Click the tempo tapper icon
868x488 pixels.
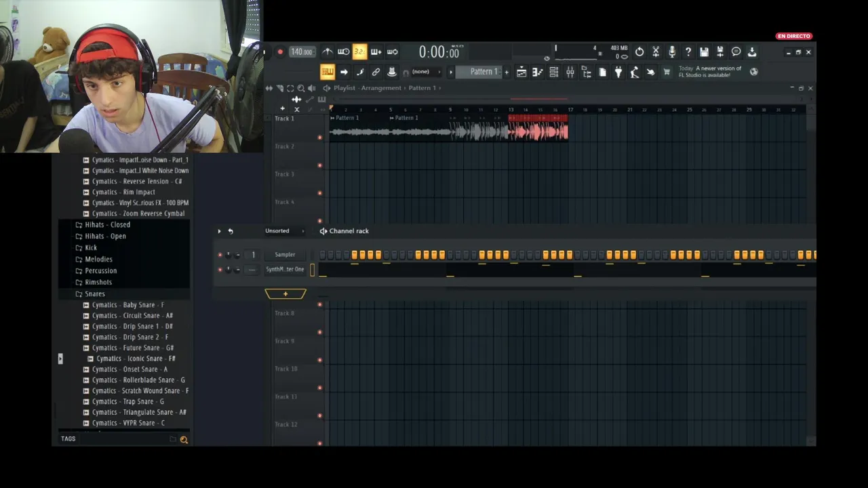pyautogui.click(x=635, y=72)
